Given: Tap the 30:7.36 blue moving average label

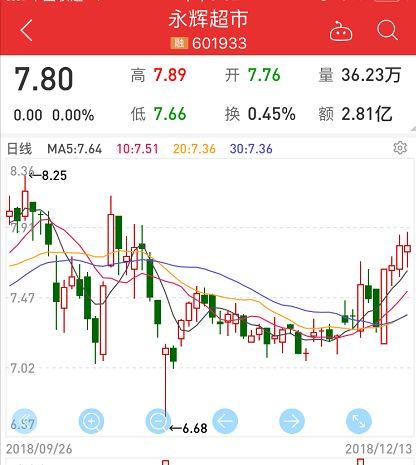Looking at the screenshot, I should pyautogui.click(x=251, y=149).
